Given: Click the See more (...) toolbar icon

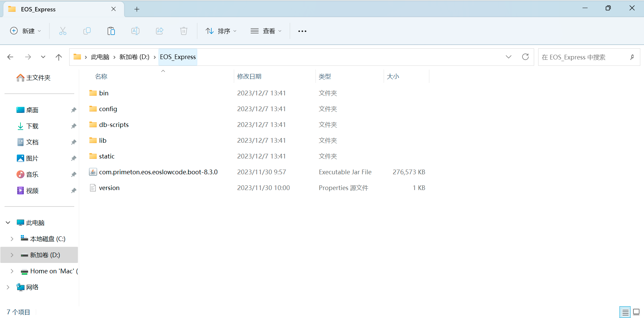Looking at the screenshot, I should click(302, 31).
